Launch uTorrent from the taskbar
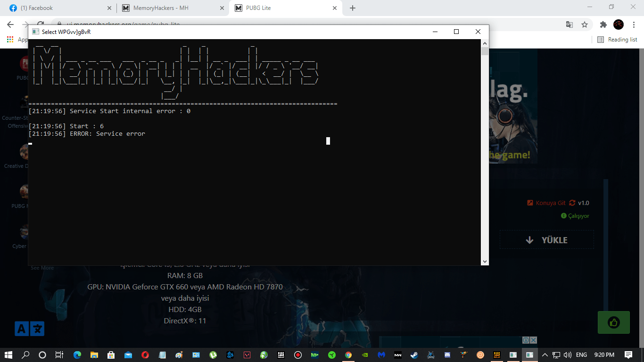The height and width of the screenshot is (362, 644). coord(213,355)
